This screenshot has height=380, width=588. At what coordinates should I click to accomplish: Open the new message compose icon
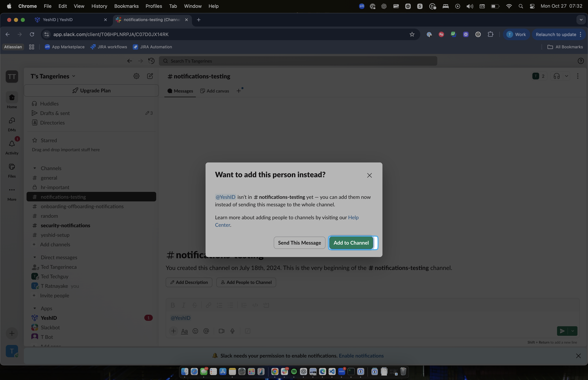click(150, 76)
